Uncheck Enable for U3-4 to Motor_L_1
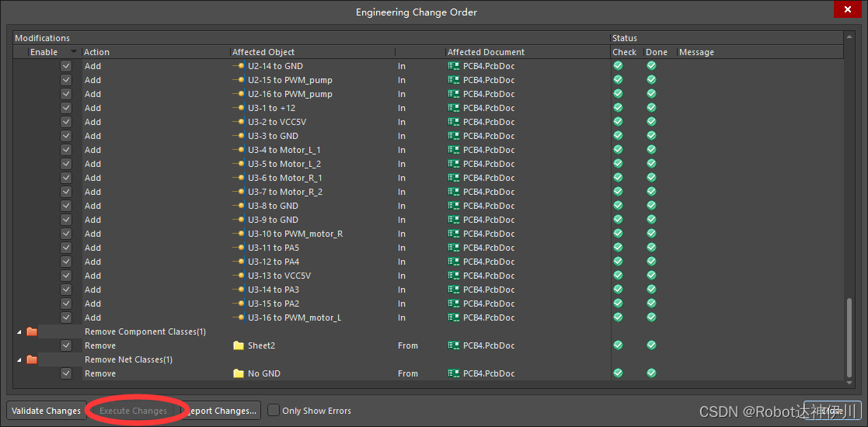Image resolution: width=868 pixels, height=427 pixels. (x=66, y=150)
